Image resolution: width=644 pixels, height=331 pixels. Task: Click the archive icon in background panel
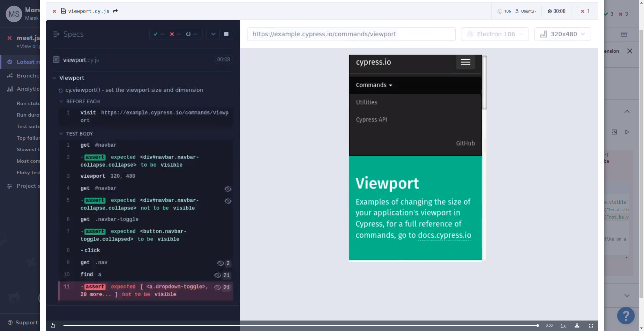[624, 34]
